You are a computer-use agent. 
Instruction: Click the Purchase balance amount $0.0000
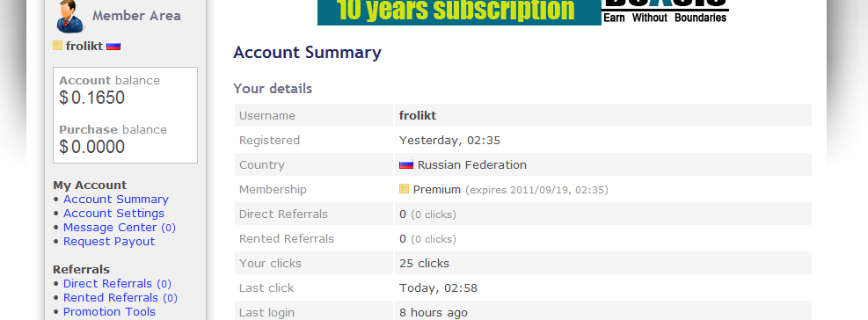[91, 148]
